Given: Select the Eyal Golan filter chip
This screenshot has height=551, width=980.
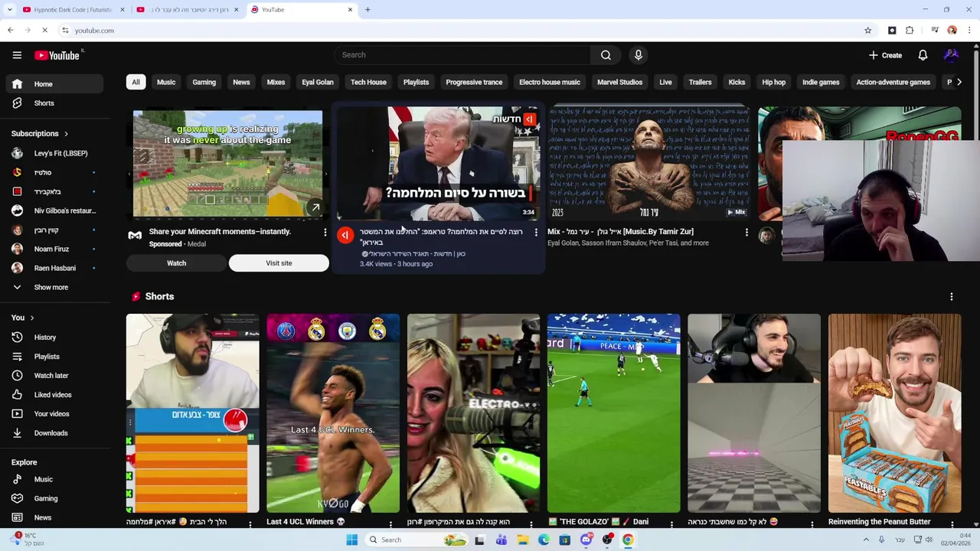Looking at the screenshot, I should tap(318, 83).
